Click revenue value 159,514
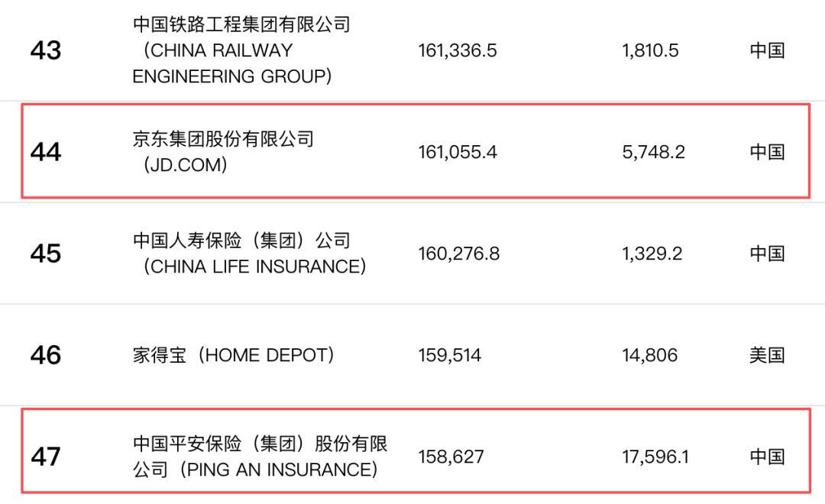This screenshot has width=825, height=504. coord(450,355)
